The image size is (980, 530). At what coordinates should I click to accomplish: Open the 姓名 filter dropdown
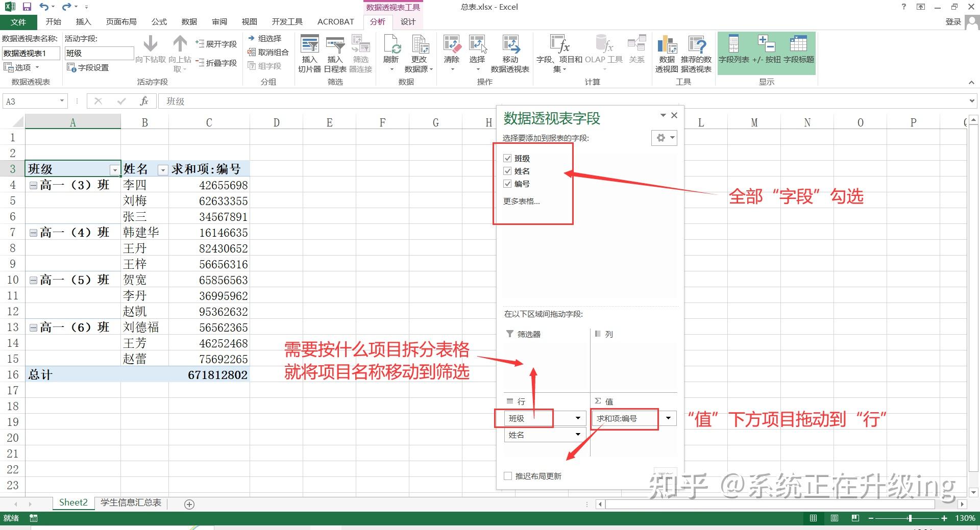[x=163, y=169]
